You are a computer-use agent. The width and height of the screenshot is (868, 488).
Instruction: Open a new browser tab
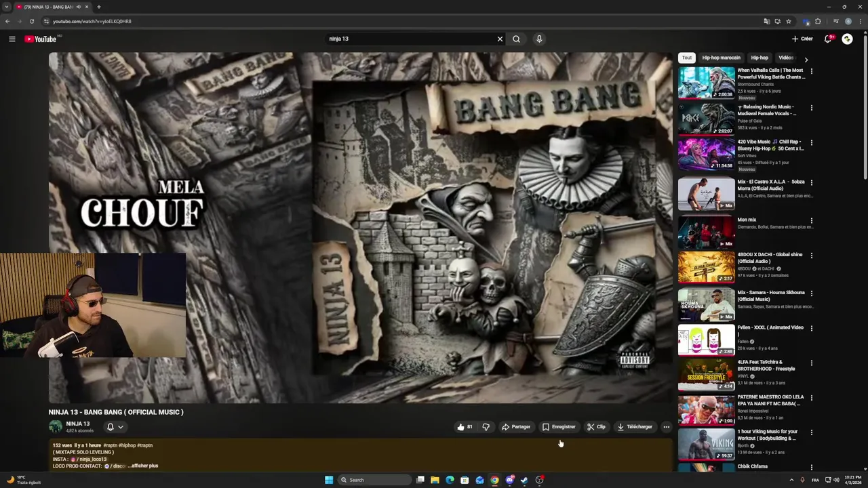(98, 7)
